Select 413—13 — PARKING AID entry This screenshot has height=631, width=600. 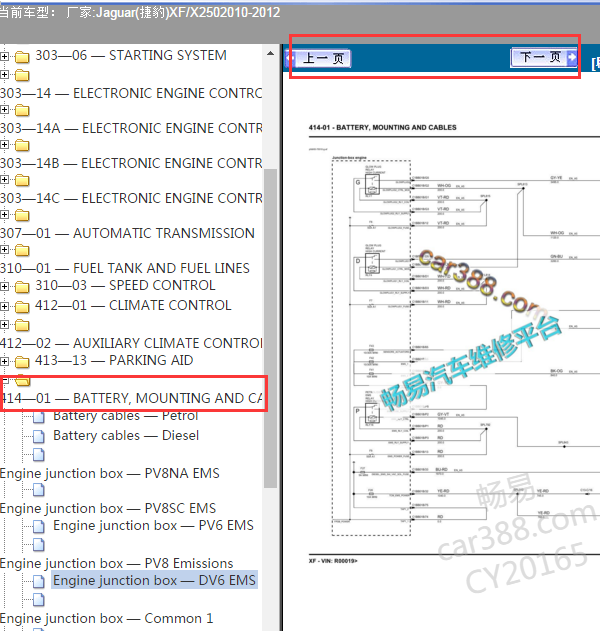click(114, 360)
